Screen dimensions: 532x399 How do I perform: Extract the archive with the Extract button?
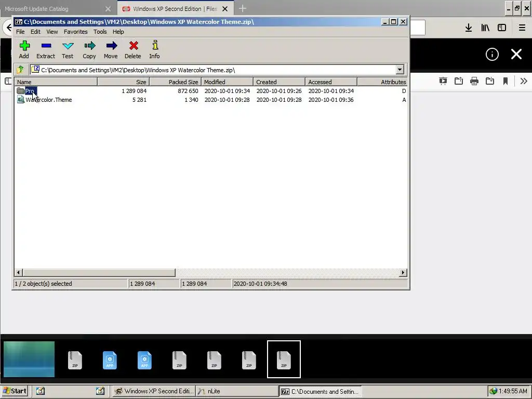[x=46, y=49]
